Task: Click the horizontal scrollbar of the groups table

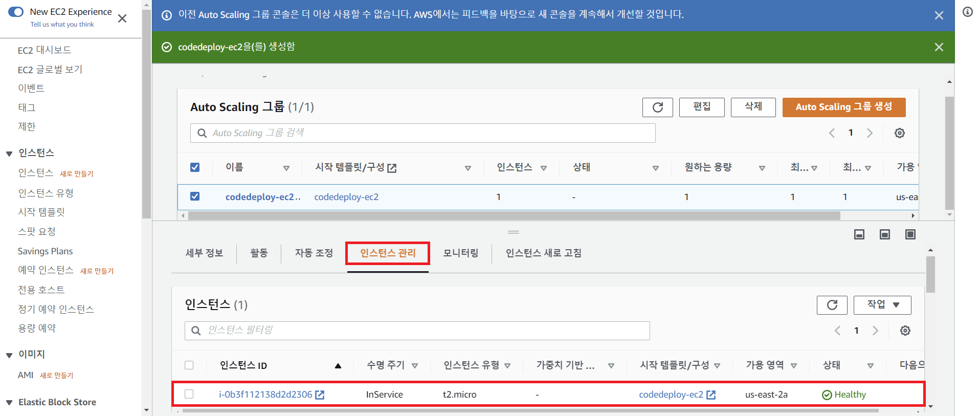Action: tap(514, 216)
